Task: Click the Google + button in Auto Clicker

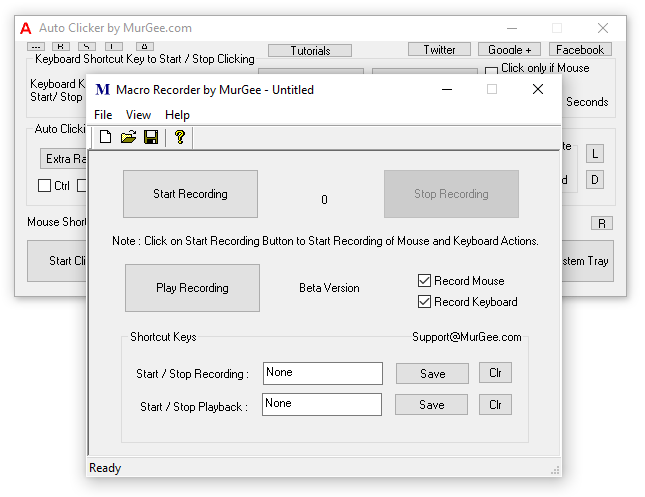Action: tap(509, 49)
